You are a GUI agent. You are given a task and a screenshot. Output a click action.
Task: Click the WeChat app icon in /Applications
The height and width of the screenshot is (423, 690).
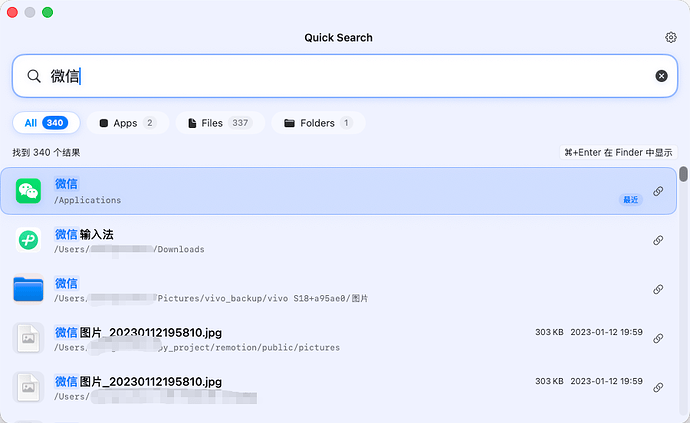click(x=29, y=191)
